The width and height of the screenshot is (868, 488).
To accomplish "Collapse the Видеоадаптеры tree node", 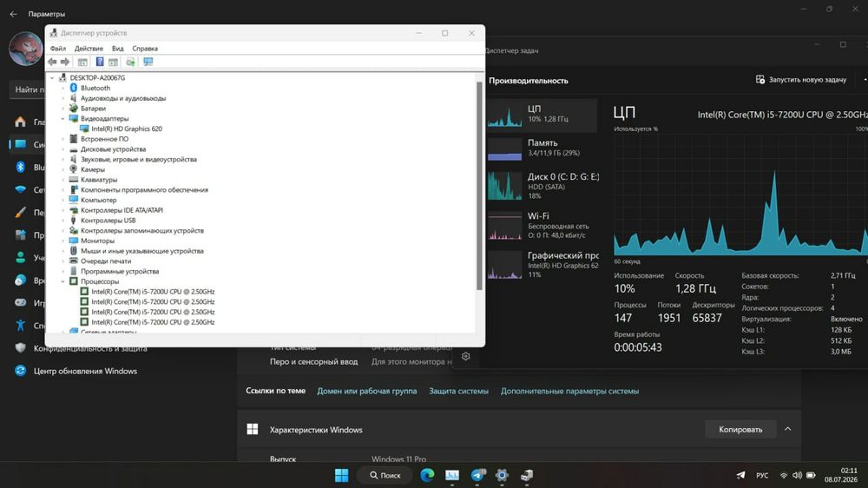I will point(63,119).
